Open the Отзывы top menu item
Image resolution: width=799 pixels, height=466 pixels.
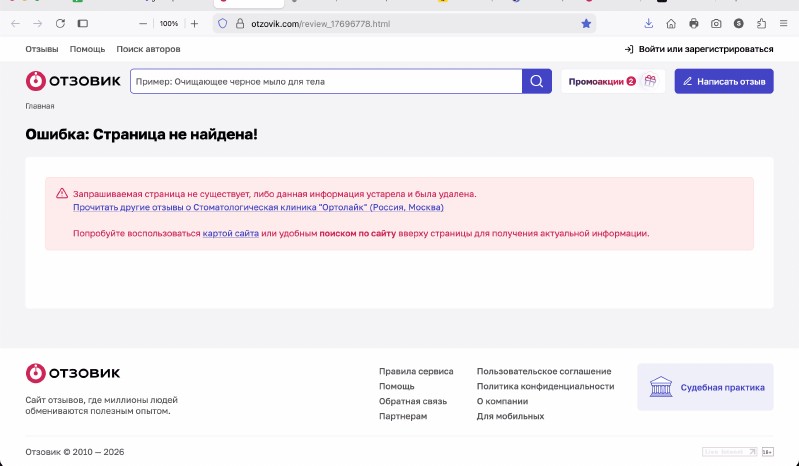pos(42,49)
